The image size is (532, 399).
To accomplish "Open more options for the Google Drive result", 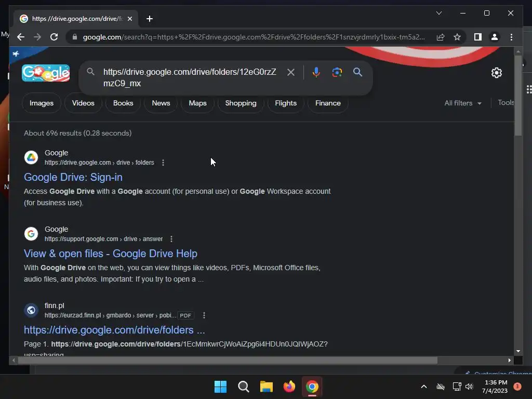I will click(163, 163).
